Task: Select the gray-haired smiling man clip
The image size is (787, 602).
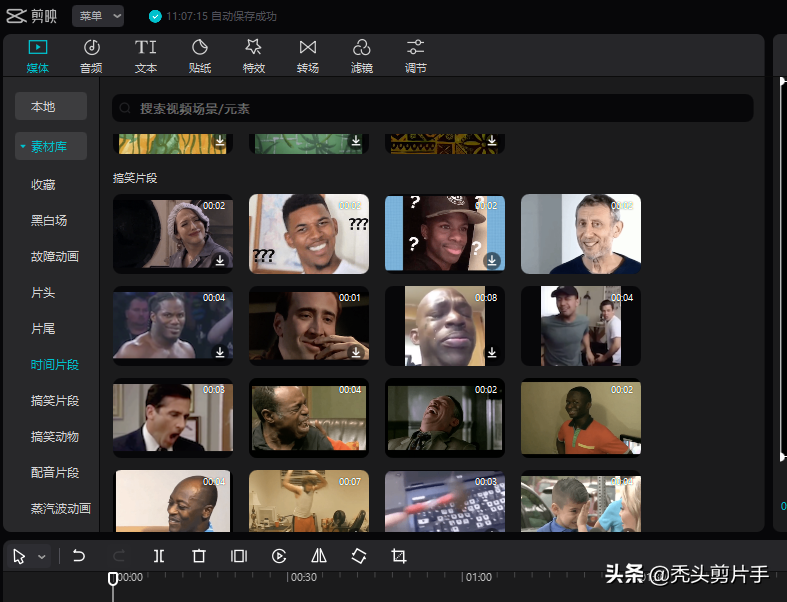Action: (x=581, y=234)
